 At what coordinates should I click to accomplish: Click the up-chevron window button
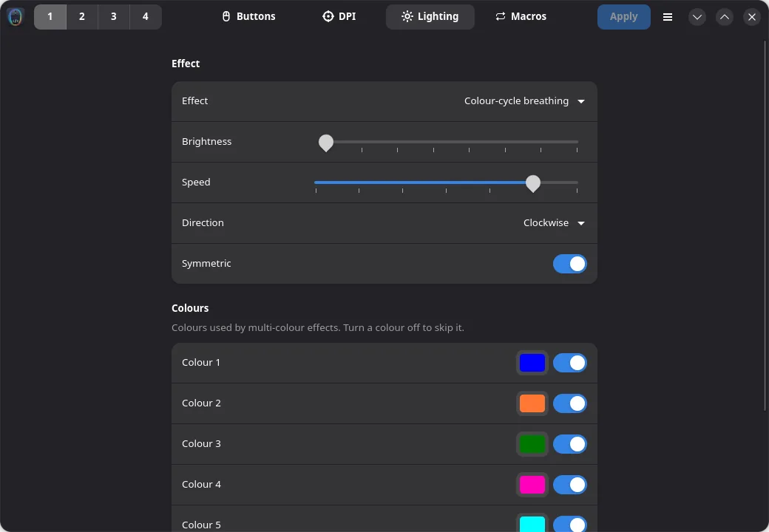click(725, 17)
